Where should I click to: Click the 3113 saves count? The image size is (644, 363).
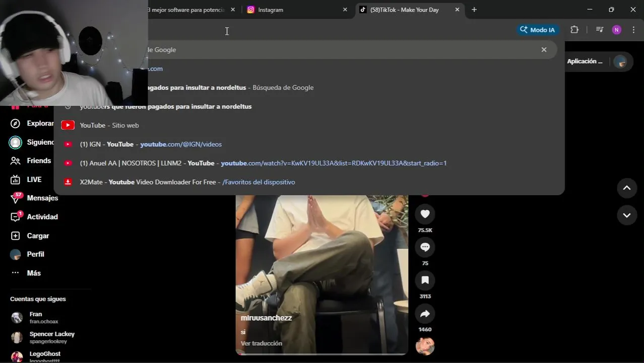pos(425,296)
